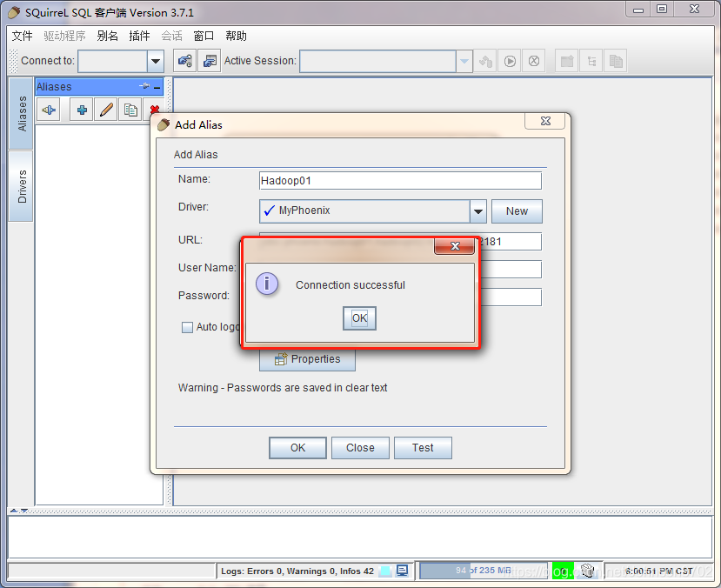
Task: Click the green session counter box
Action: pos(563,571)
